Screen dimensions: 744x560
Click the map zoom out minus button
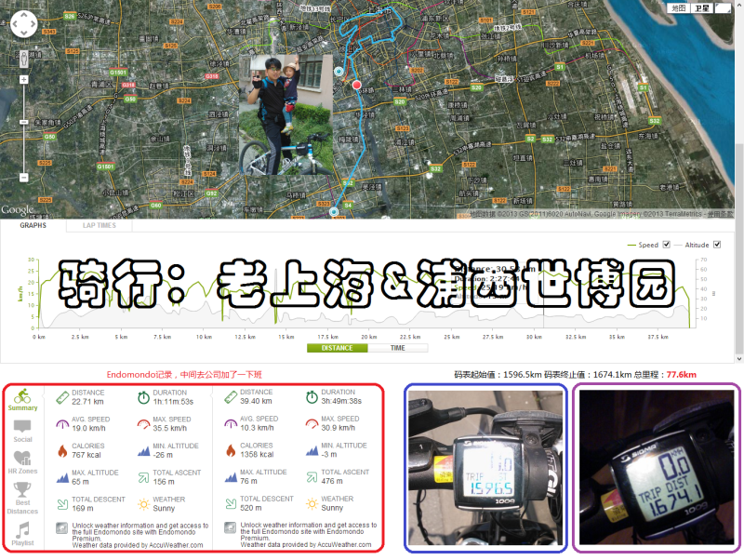(24, 177)
